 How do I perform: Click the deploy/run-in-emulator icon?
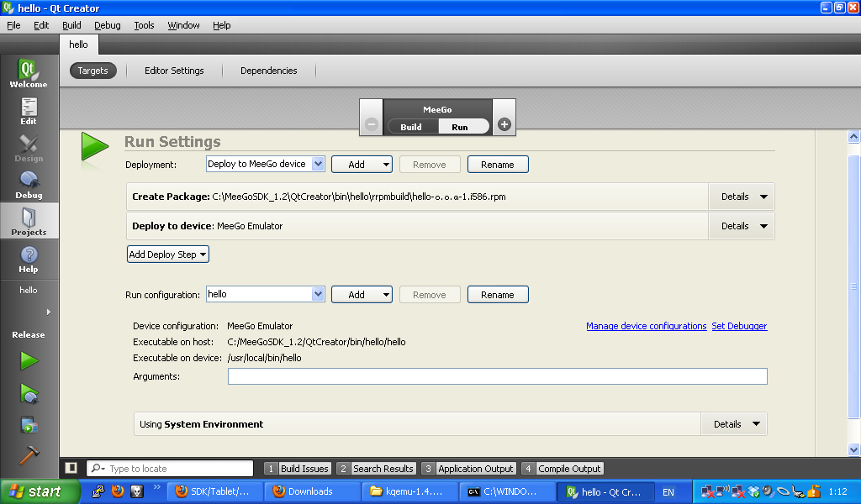click(x=29, y=425)
